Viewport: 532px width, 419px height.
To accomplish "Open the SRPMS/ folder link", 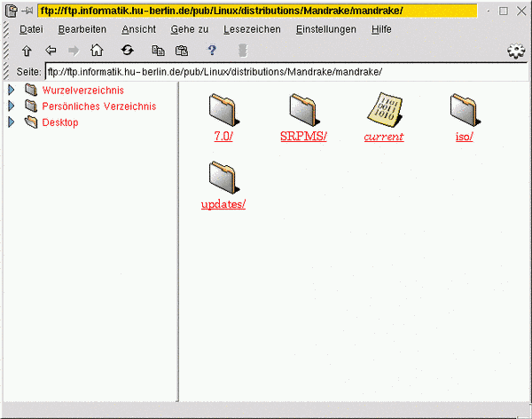I will point(303,137).
